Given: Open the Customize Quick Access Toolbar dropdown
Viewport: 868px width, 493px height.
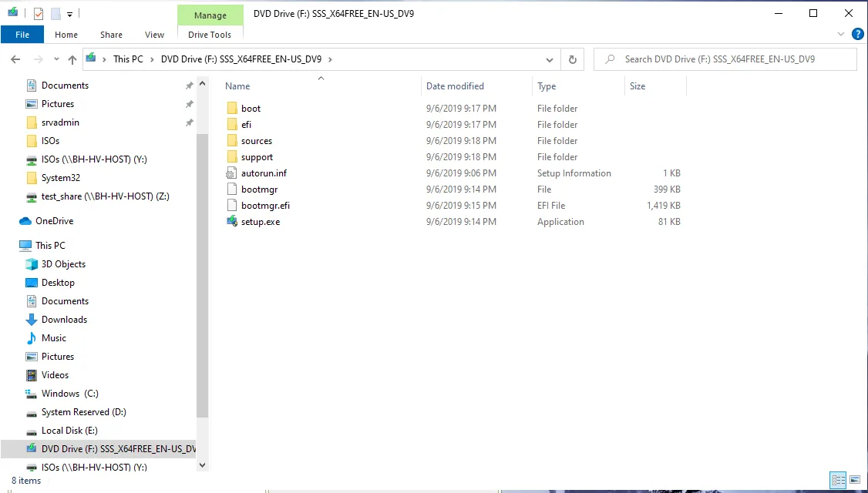Looking at the screenshot, I should (x=69, y=14).
